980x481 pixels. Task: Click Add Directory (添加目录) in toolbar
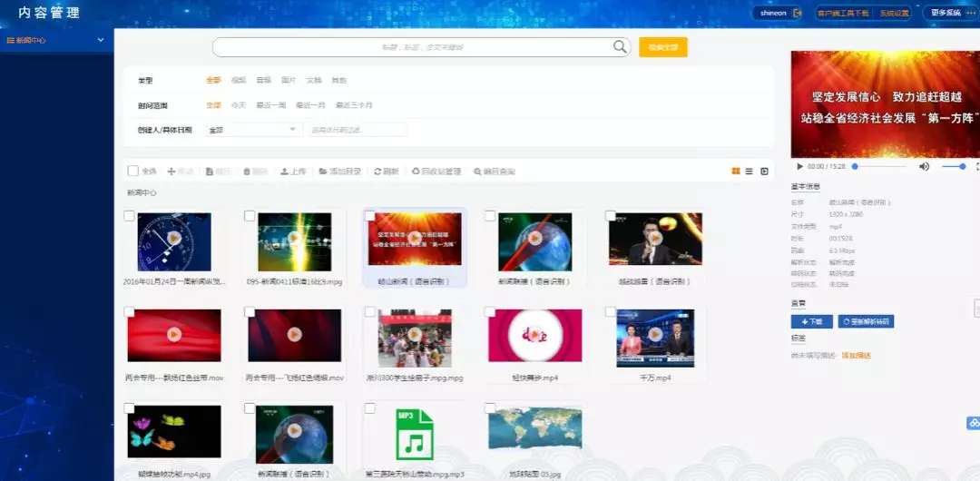(340, 172)
